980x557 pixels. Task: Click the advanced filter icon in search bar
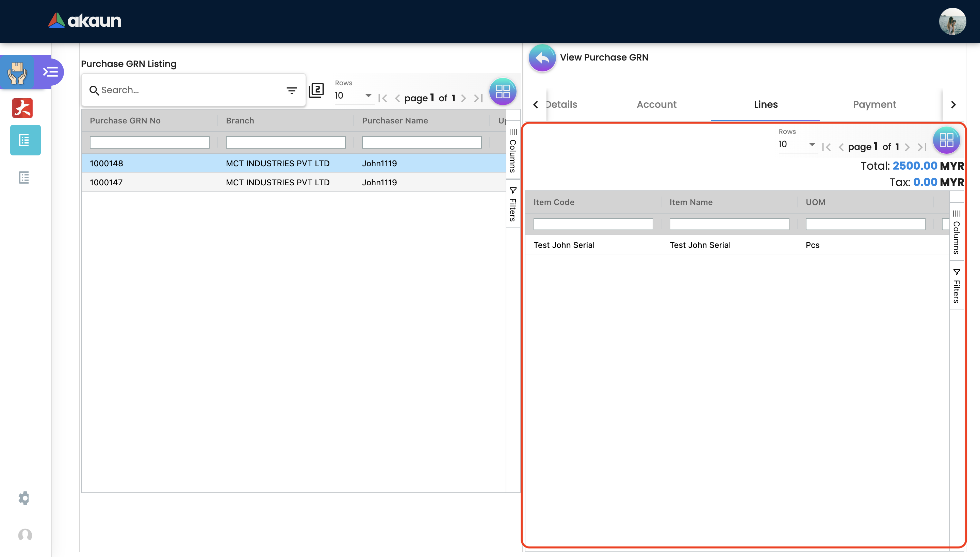pos(292,91)
